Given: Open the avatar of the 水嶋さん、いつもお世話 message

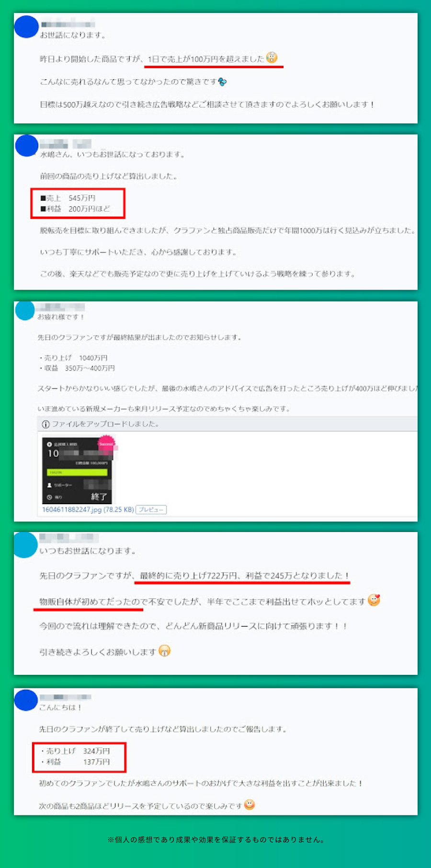Looking at the screenshot, I should tap(26, 146).
